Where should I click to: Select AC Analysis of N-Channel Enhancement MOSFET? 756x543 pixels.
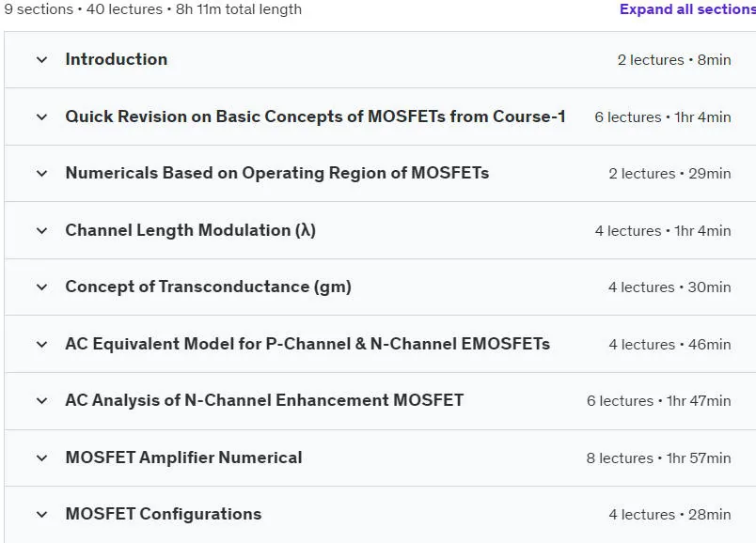point(265,400)
